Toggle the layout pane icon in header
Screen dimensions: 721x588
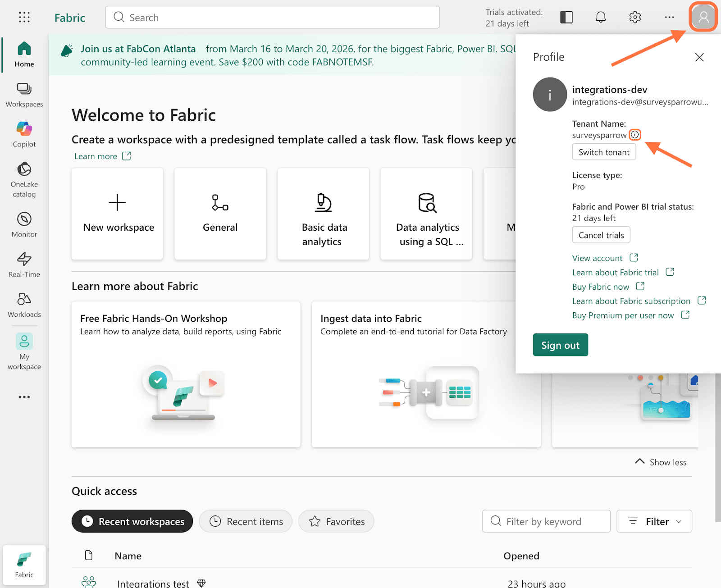coord(566,18)
